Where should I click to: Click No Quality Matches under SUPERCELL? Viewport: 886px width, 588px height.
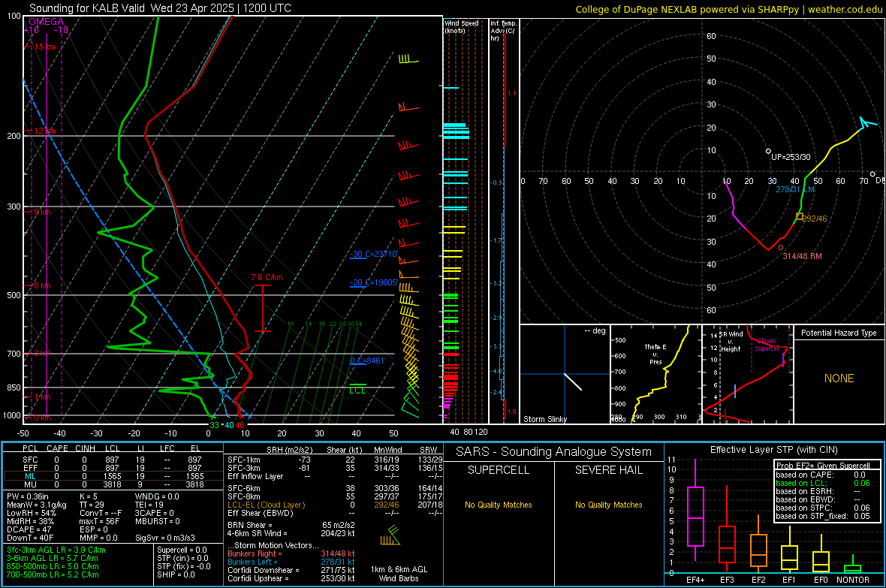tap(498, 505)
